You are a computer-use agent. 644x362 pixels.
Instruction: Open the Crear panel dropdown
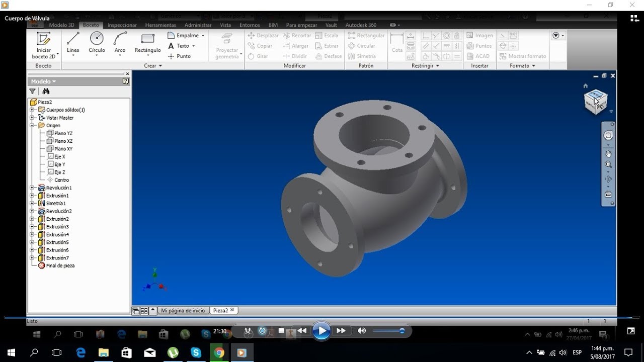click(153, 66)
